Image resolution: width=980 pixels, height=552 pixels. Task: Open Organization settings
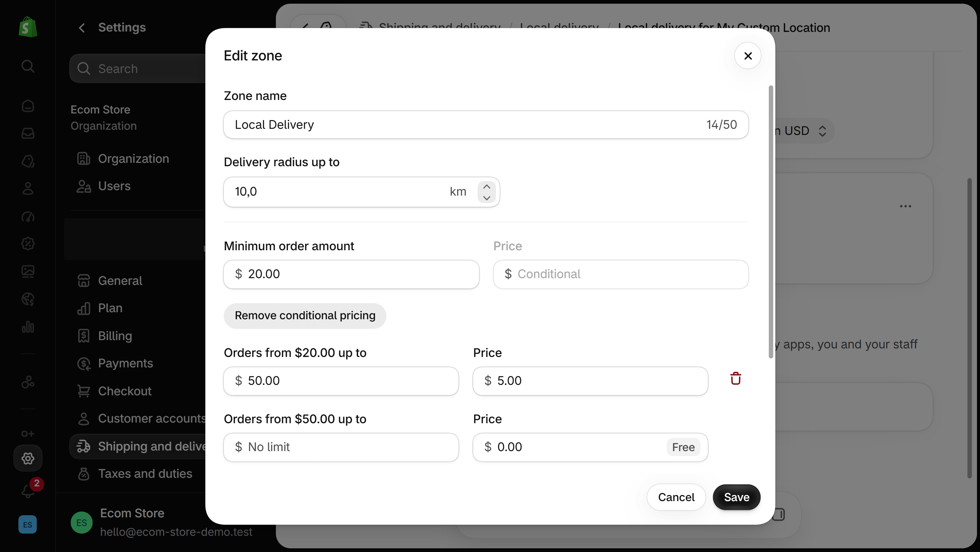coord(133,158)
